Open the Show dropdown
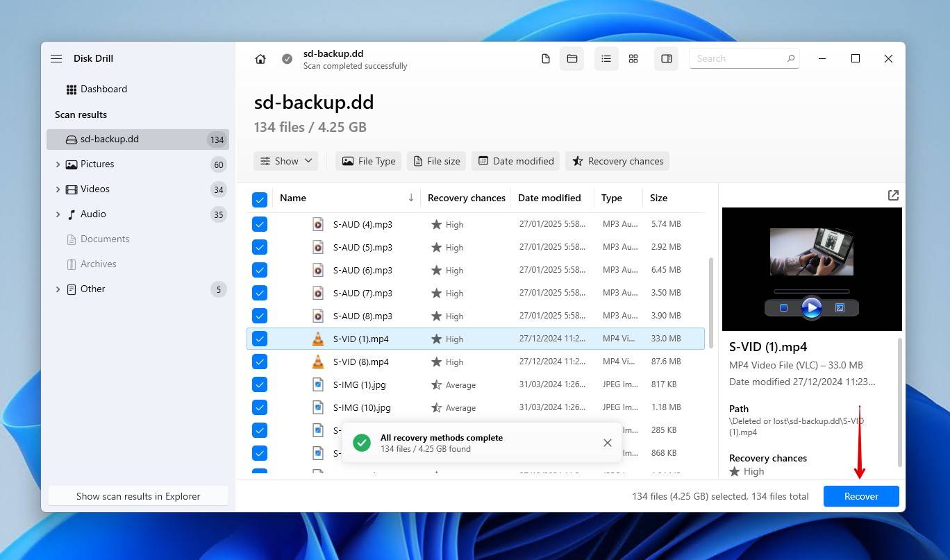Viewport: 950px width, 560px height. pos(285,160)
